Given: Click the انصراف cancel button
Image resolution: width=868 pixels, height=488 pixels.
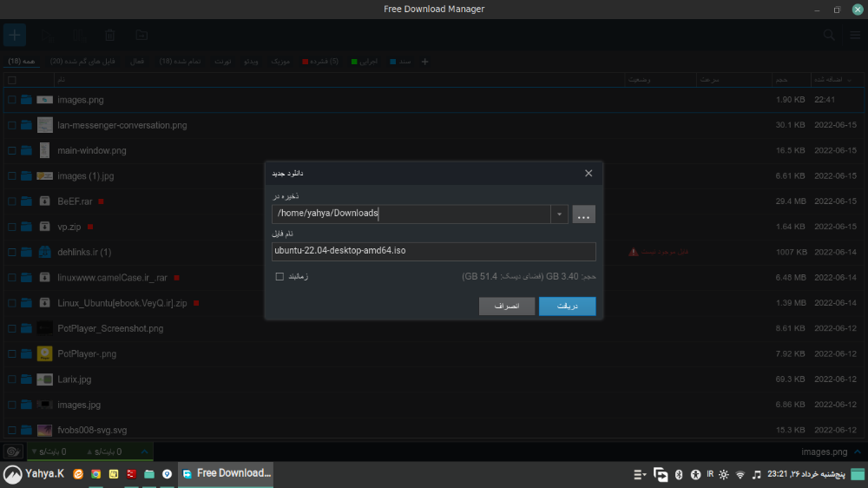Looking at the screenshot, I should tap(506, 307).
